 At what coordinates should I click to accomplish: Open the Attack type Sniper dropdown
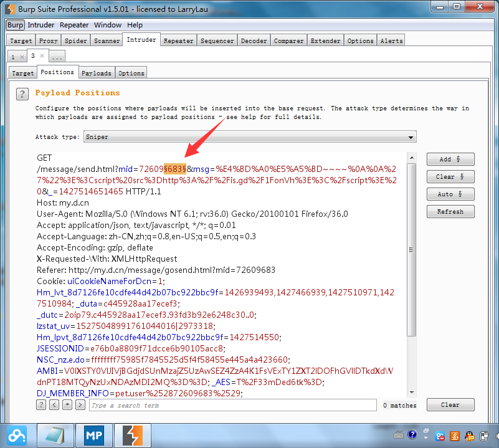tap(250, 137)
